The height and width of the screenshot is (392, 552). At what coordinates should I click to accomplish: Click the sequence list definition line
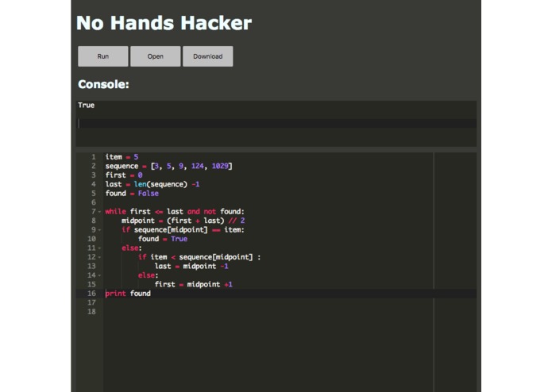coord(168,166)
